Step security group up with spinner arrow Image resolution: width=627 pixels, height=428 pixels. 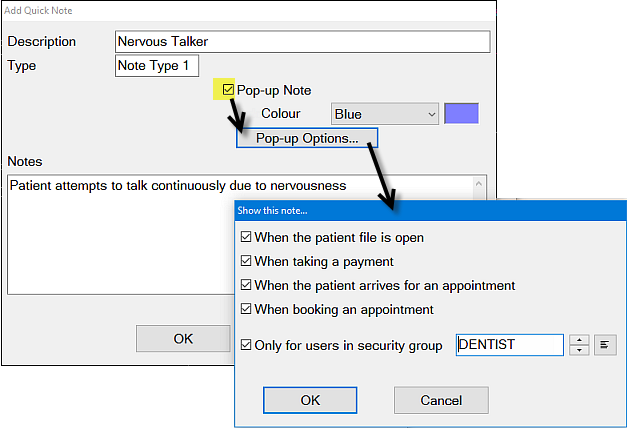[x=579, y=340]
